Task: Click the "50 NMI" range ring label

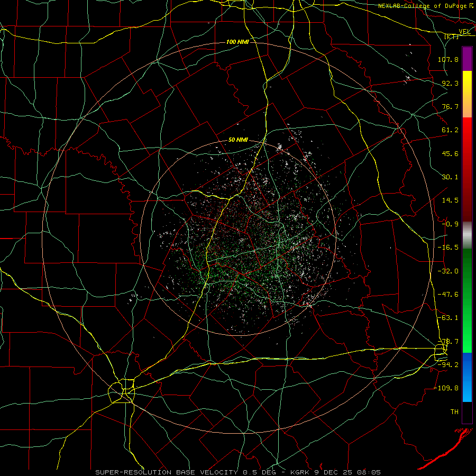Action: (x=239, y=140)
